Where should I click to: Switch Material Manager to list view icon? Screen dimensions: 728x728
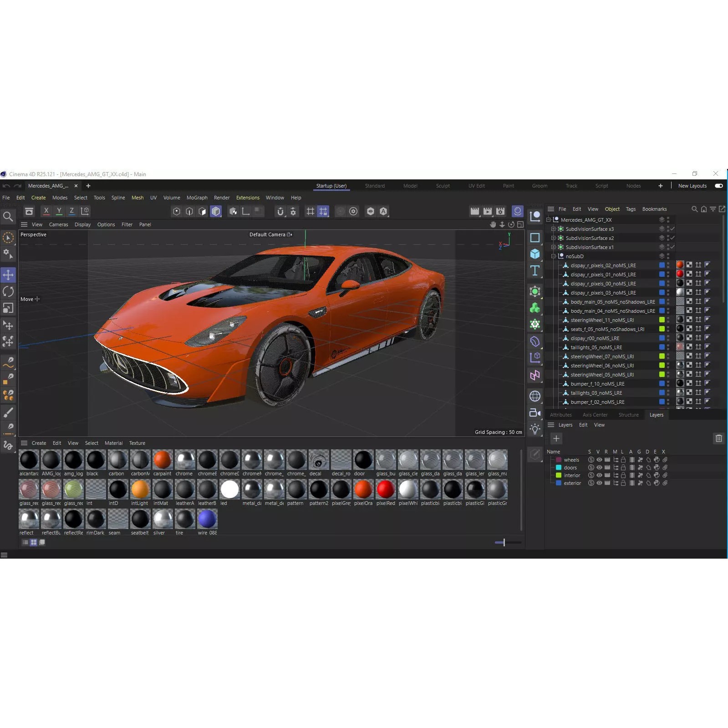click(x=25, y=542)
